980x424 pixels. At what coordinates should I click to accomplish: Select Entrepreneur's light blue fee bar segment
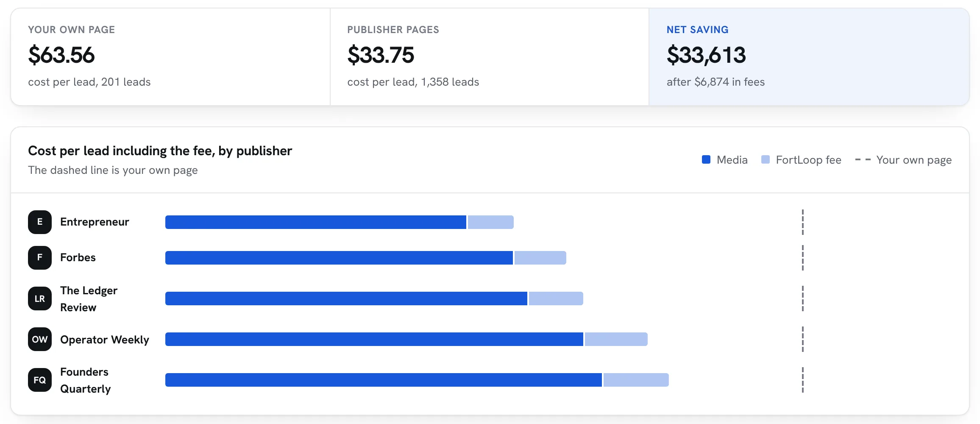[491, 222]
